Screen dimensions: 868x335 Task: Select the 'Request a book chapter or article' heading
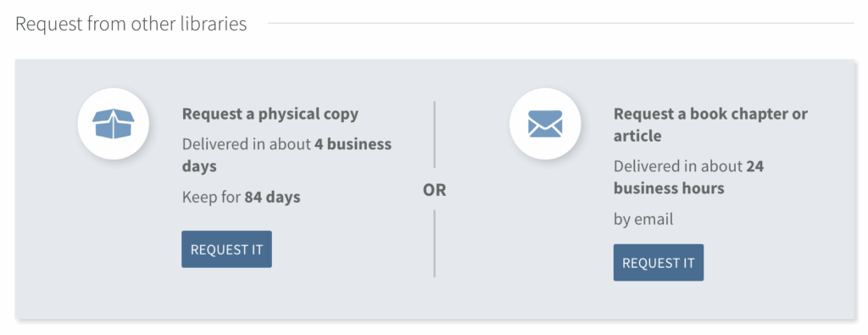(710, 125)
